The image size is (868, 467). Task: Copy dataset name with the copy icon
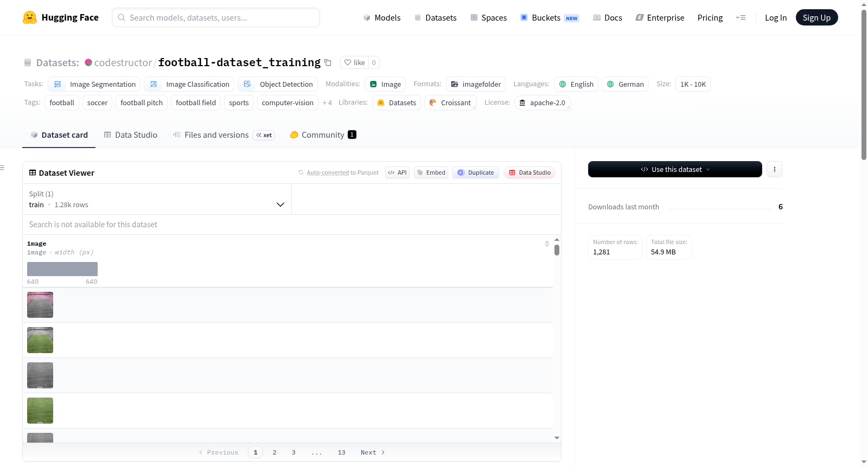(x=328, y=62)
